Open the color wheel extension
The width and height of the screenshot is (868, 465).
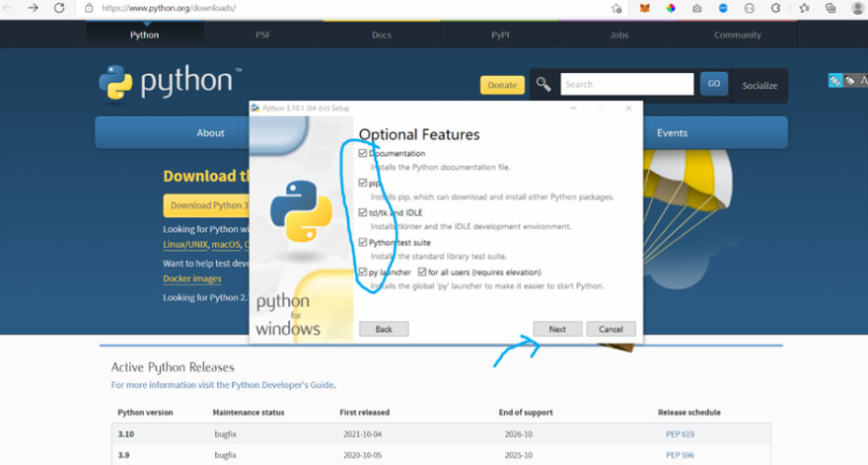[x=671, y=8]
